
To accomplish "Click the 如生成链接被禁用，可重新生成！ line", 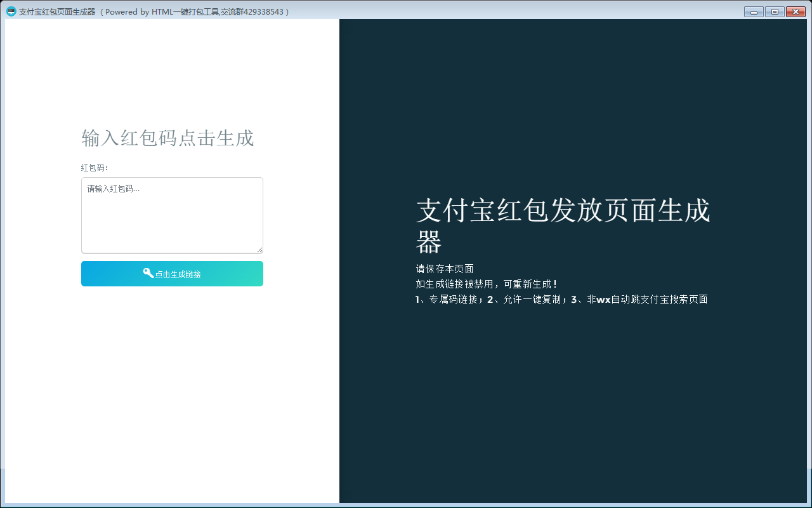I will [x=487, y=284].
